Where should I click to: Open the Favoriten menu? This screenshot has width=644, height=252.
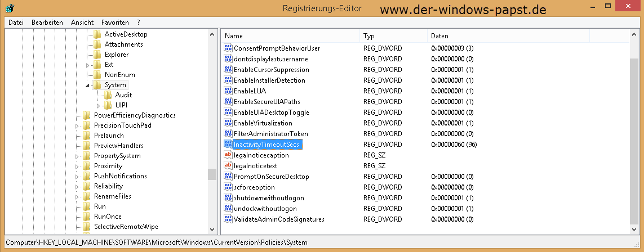(x=115, y=22)
